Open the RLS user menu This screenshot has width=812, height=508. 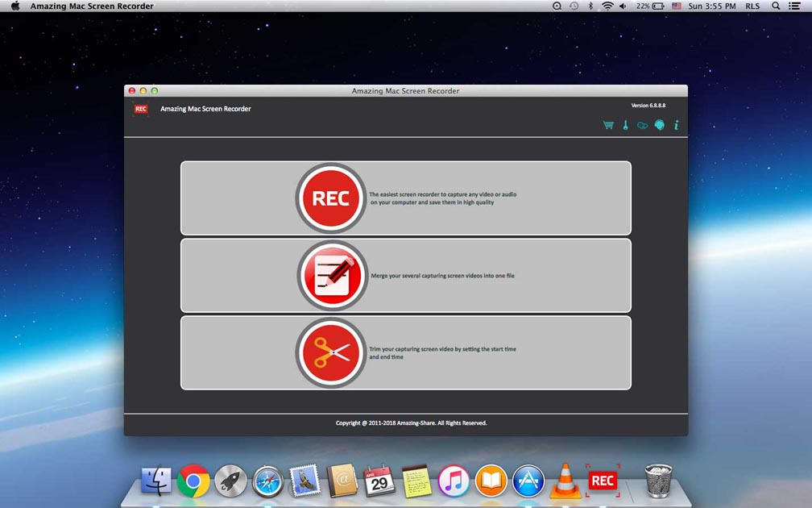(752, 6)
